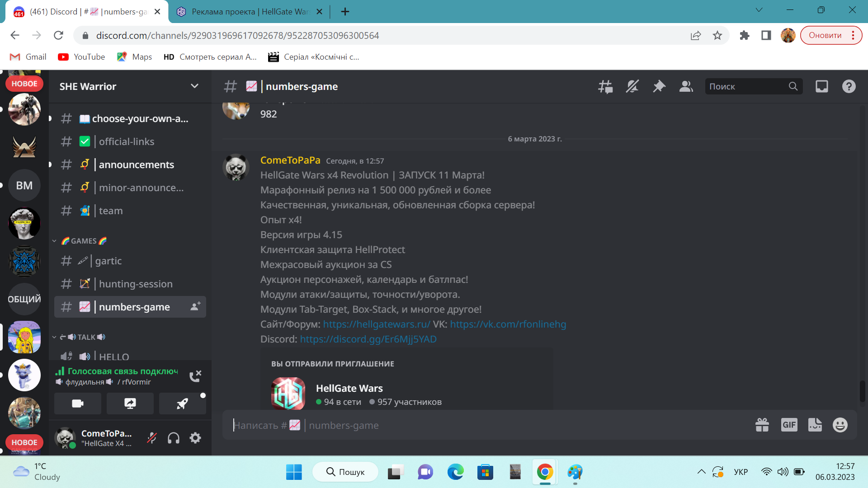
Task: Expand SHE Warrior server dropdown
Action: [x=194, y=86]
